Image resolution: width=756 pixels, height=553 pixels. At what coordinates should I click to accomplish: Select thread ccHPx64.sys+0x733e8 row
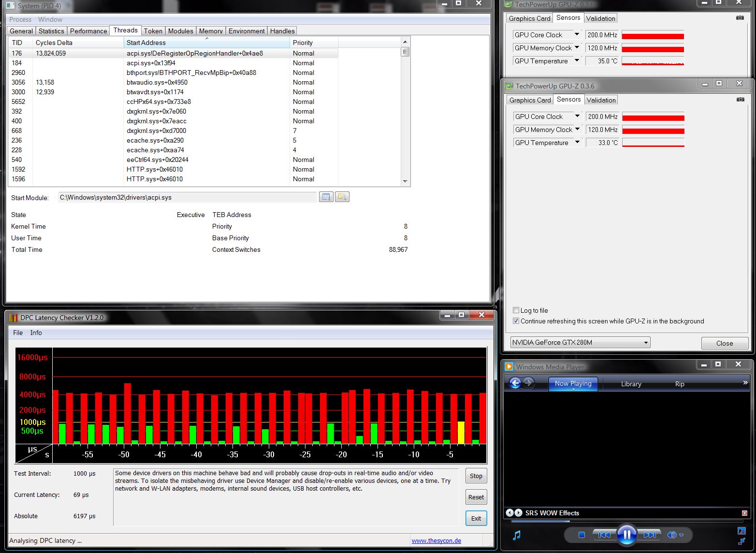[x=173, y=102]
